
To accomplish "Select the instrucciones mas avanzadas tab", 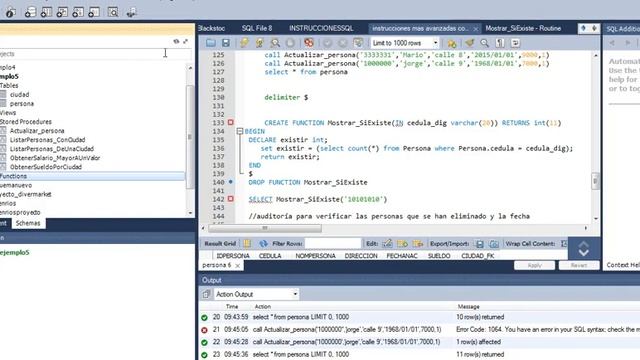I will pyautogui.click(x=420, y=29).
